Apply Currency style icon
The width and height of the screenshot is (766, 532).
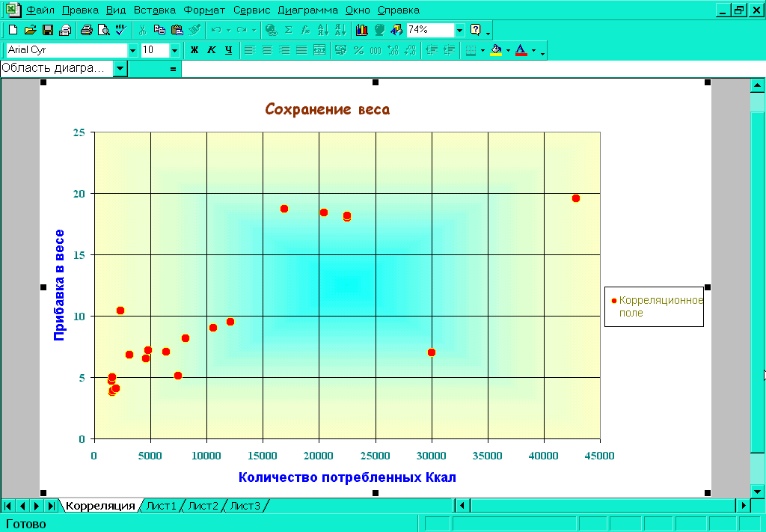341,50
